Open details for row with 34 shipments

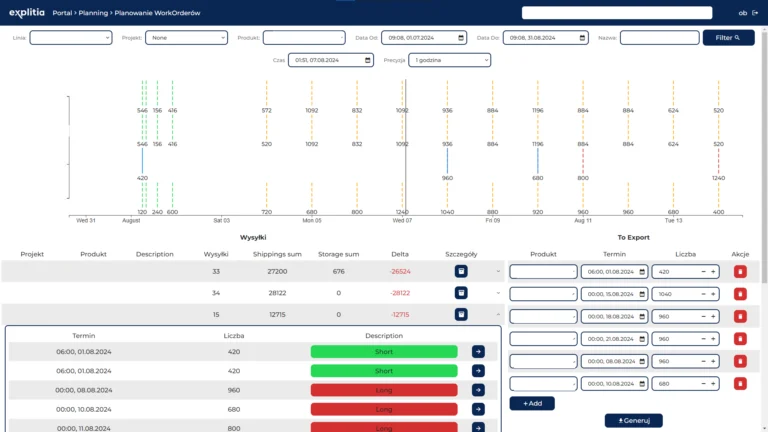click(x=461, y=293)
